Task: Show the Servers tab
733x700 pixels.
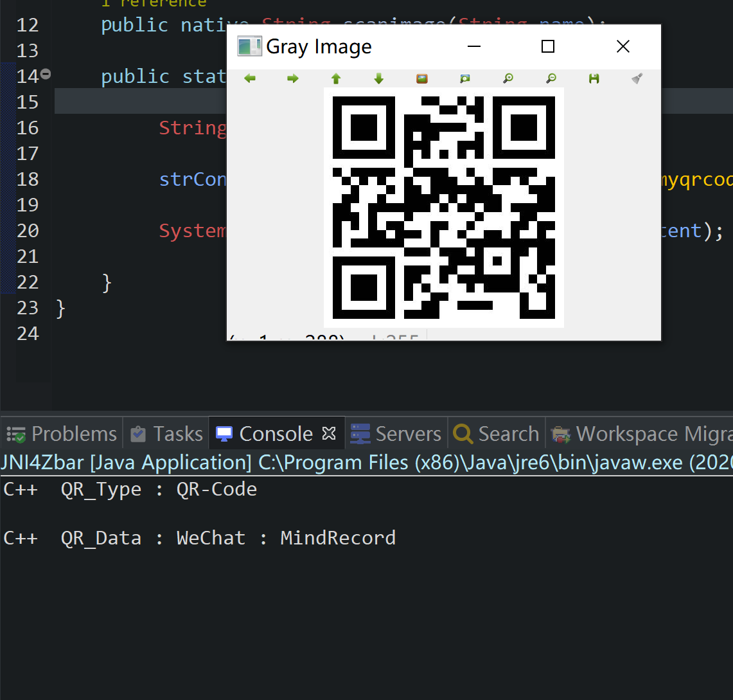Action: 396,434
